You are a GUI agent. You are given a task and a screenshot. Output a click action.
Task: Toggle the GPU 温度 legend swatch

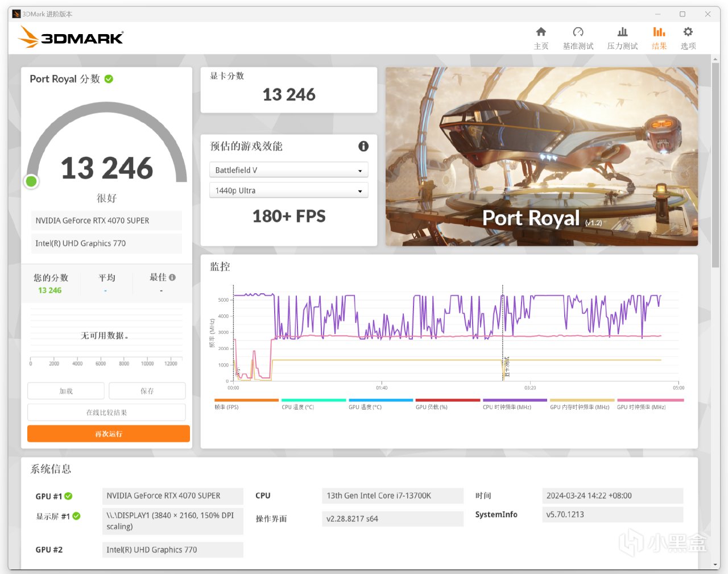tap(380, 400)
